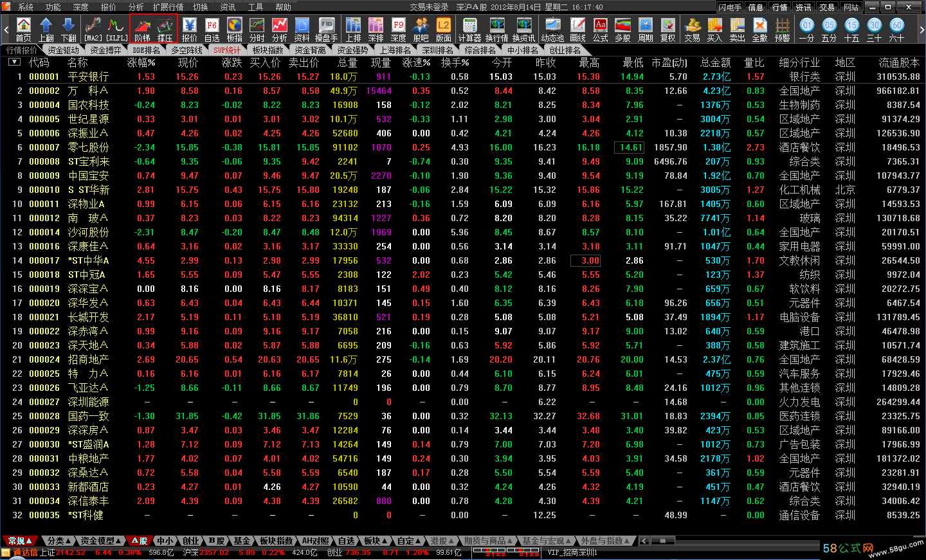Open the 计算器 calculator icon
Image resolution: width=926 pixels, height=560 pixels.
(470, 30)
